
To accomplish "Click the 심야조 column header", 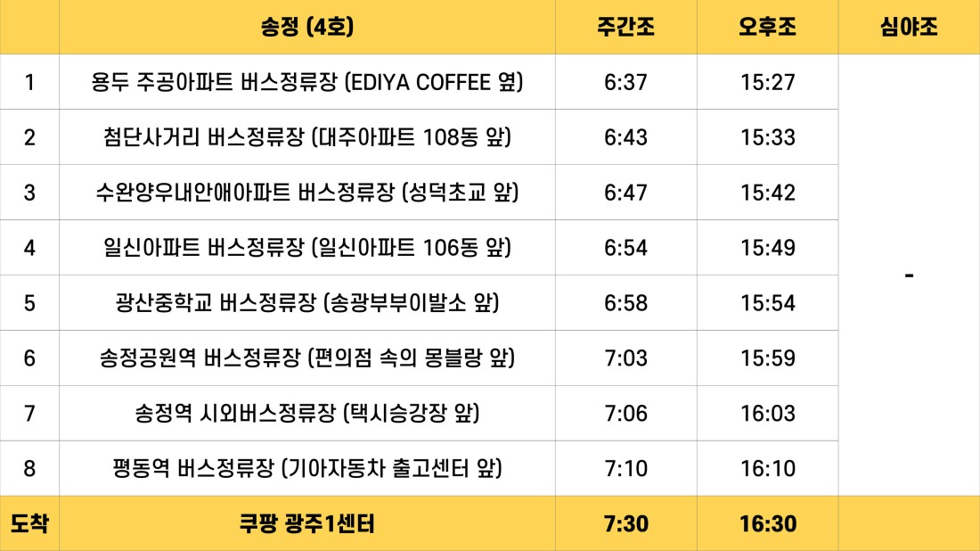I will click(x=909, y=27).
